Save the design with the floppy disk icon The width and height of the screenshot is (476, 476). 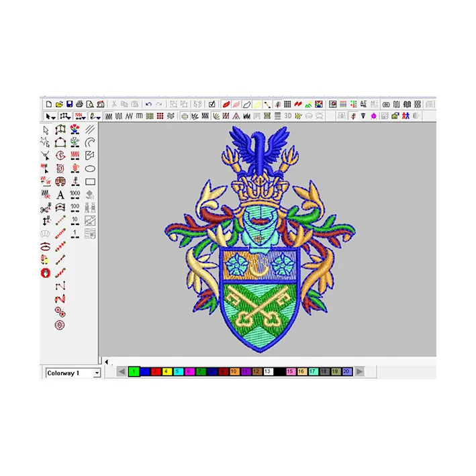coord(70,105)
